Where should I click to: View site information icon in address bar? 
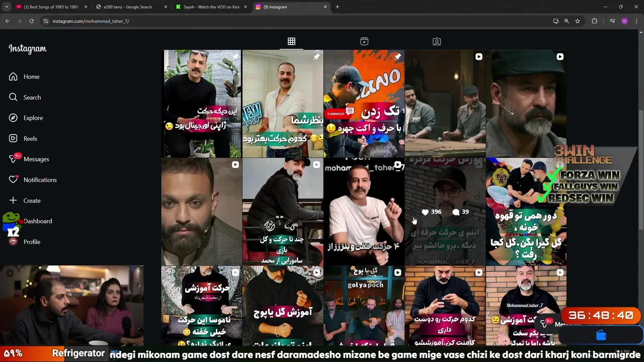tap(46, 21)
